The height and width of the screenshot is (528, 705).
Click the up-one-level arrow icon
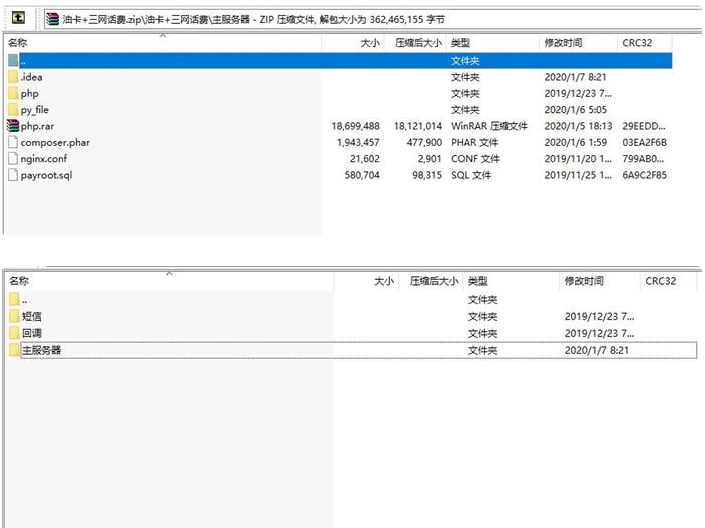[18, 18]
